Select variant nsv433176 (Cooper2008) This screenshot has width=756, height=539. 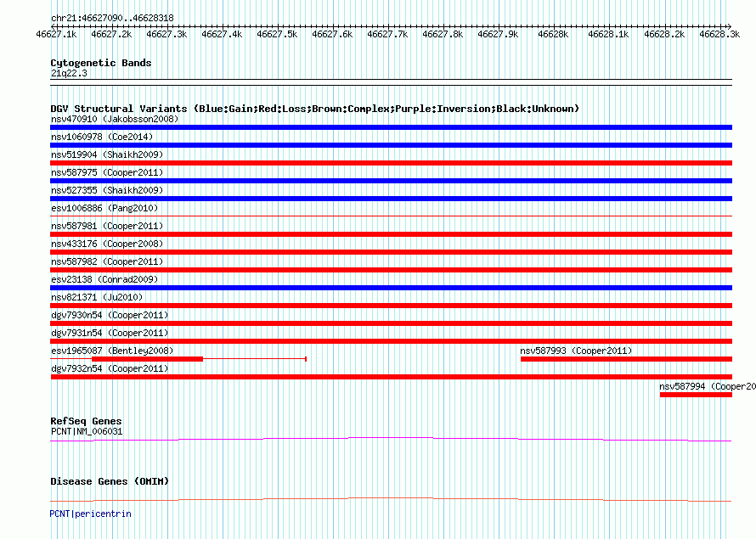pos(107,244)
